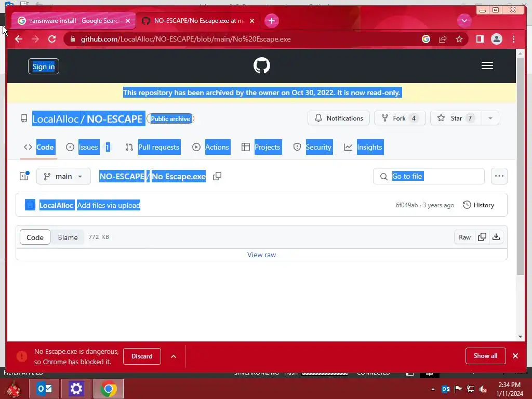Open the Projects tab

(261, 147)
